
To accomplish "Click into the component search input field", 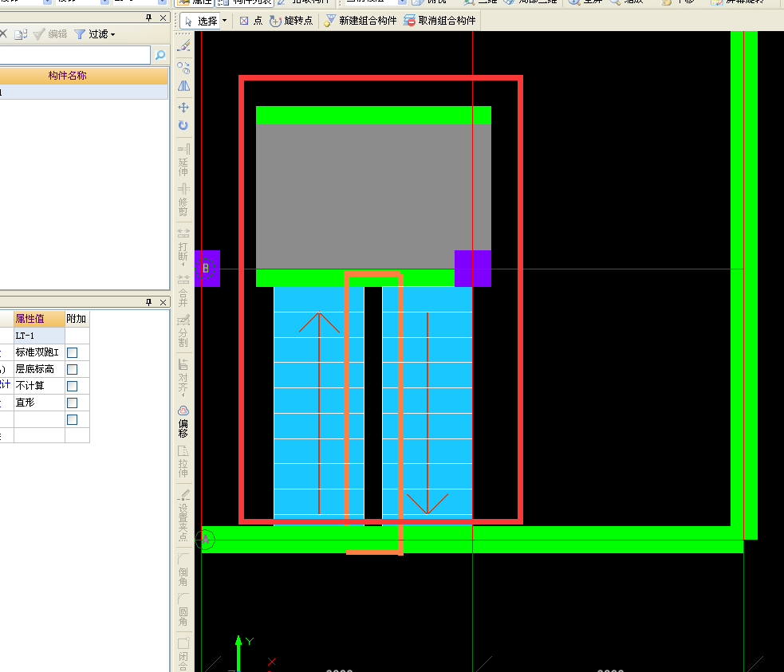I will (x=75, y=55).
